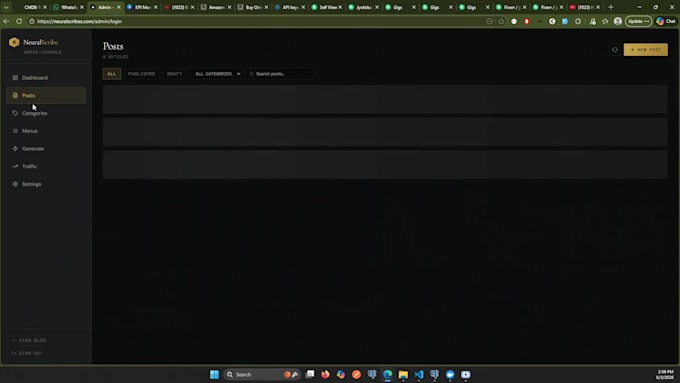Viewport: 680px width, 383px height.
Task: Reload the page with refresh icon
Action: (19, 21)
